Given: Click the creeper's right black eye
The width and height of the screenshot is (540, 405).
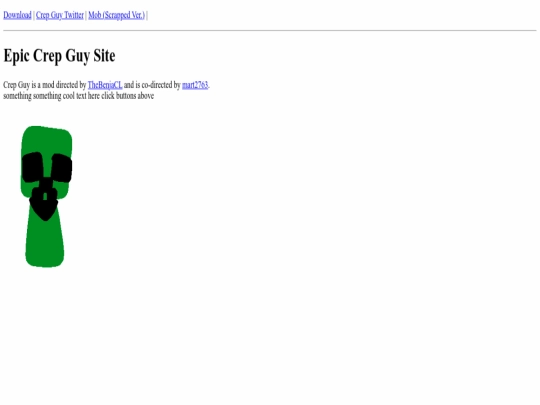Looking at the screenshot, I should (x=62, y=168).
